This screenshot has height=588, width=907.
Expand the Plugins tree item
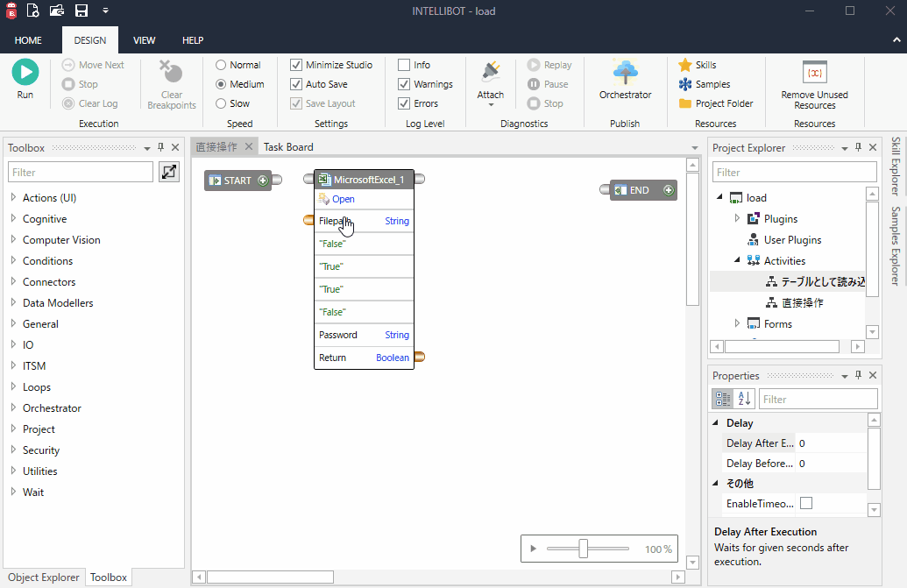point(738,218)
